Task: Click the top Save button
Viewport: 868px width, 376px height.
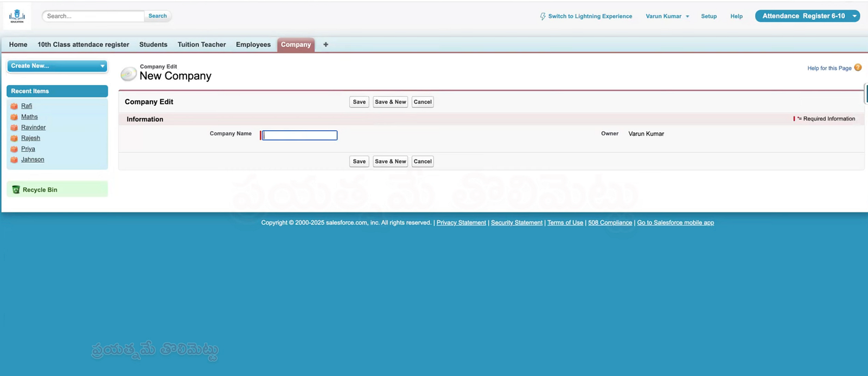Action: point(359,102)
